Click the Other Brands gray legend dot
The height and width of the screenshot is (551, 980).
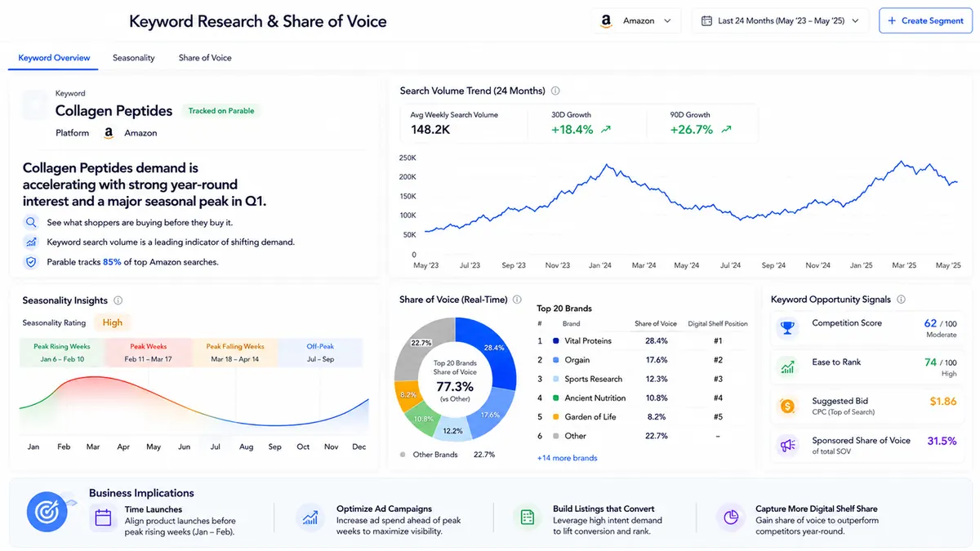403,455
